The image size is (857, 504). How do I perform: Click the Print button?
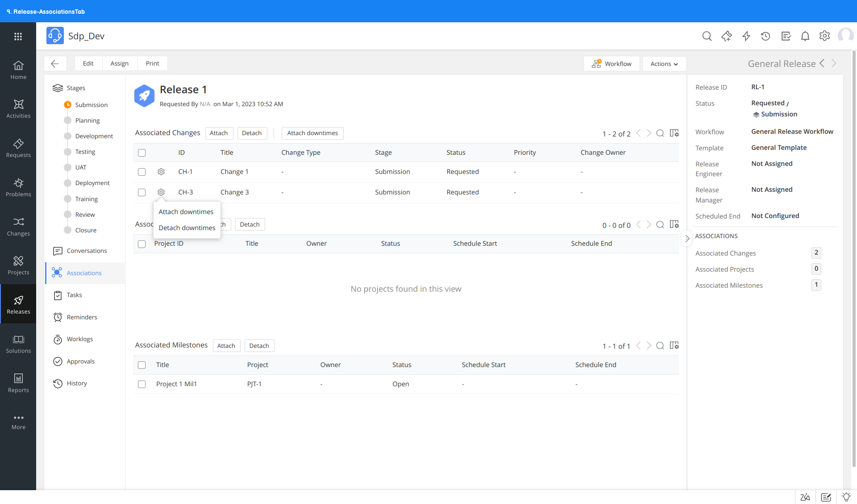point(152,63)
